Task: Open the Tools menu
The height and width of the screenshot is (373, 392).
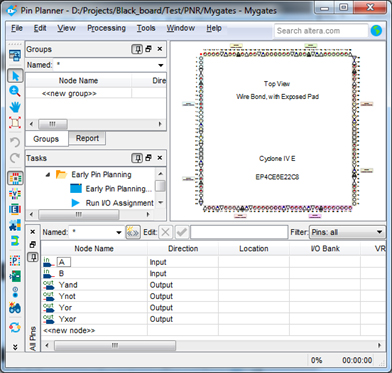Action: (x=146, y=28)
